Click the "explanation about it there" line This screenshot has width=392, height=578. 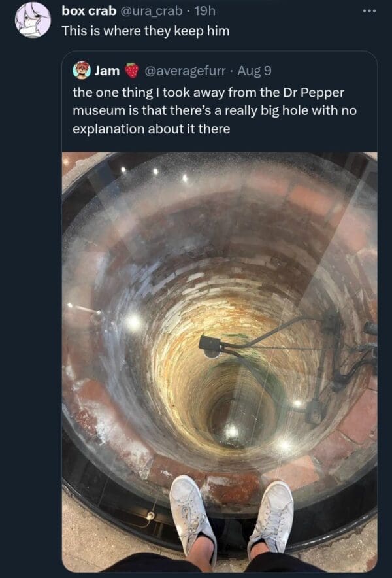152,129
